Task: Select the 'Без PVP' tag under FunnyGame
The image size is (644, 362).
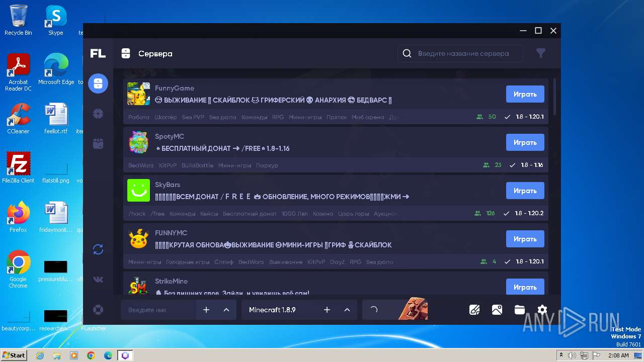Action: 193,117
